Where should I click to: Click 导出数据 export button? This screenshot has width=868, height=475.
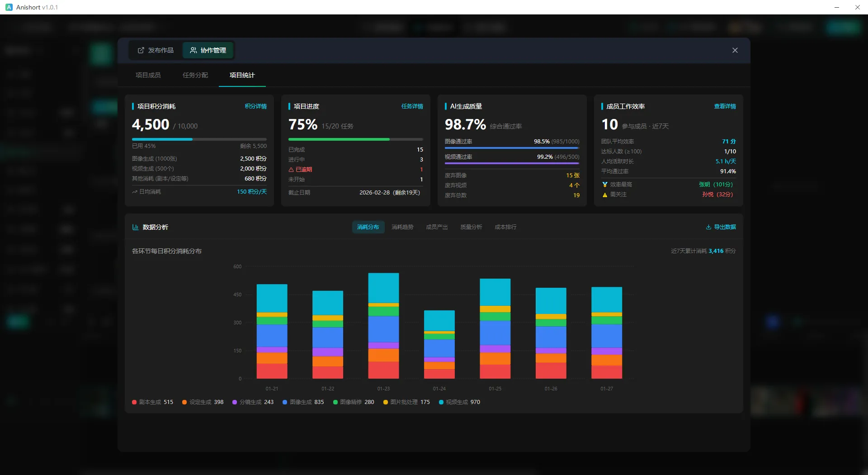[721, 227]
